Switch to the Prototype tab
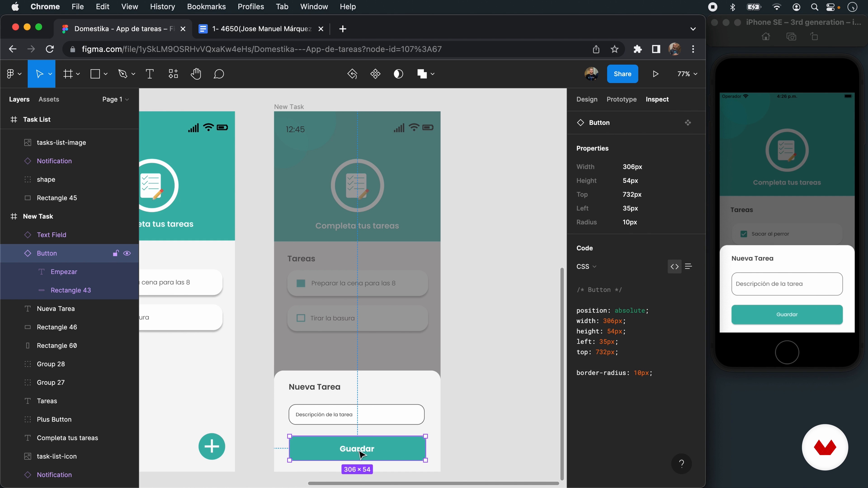Image resolution: width=868 pixels, height=488 pixels. (621, 99)
